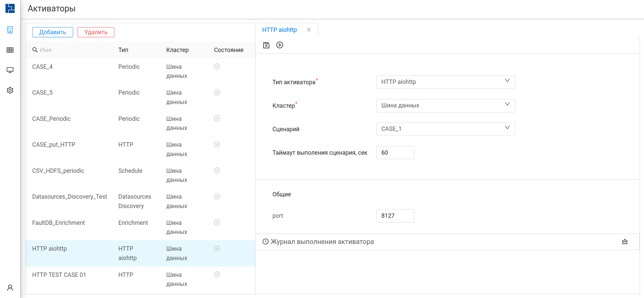Screen dimensions: 644x298
Task: Select the HTTP aiohttp list row
Action: [x=140, y=253]
